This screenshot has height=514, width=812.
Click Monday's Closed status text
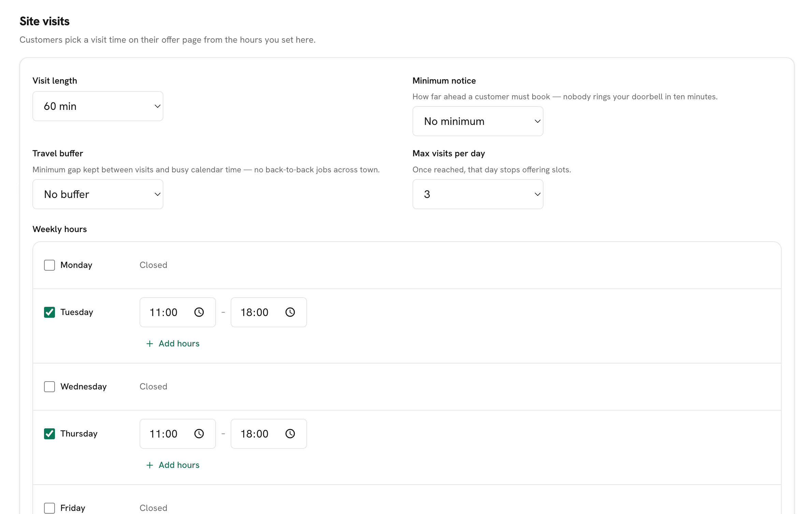(154, 265)
